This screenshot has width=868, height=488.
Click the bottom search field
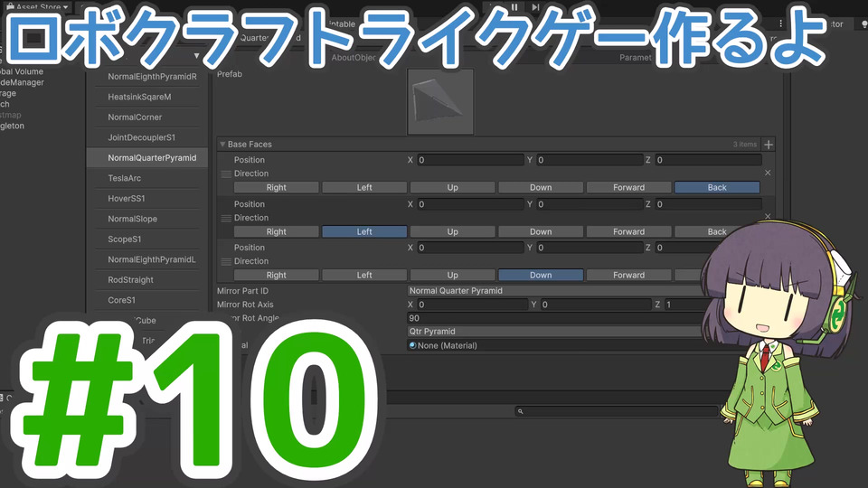(616, 411)
